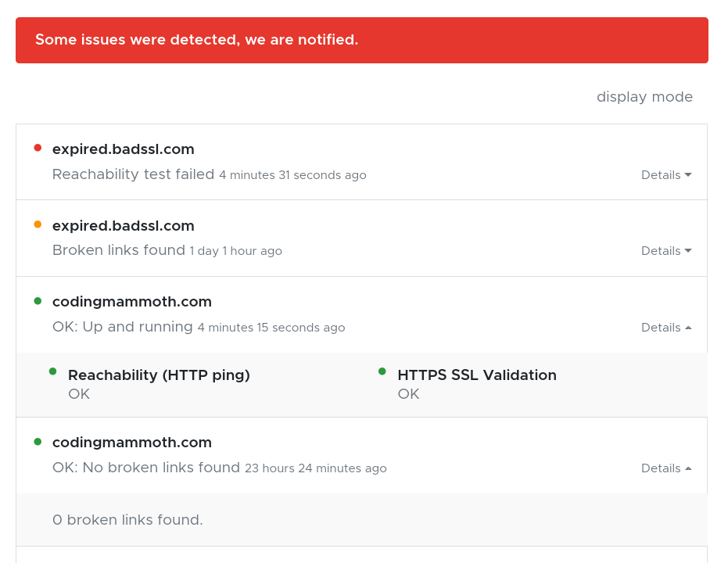Select HTTPS SSL Validation check
This screenshot has height=563, width=728.
[477, 375]
